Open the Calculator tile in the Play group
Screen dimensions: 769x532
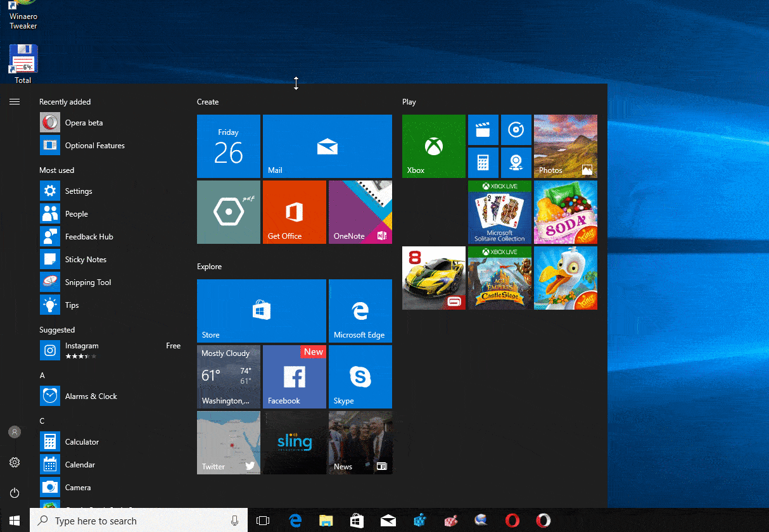(483, 162)
